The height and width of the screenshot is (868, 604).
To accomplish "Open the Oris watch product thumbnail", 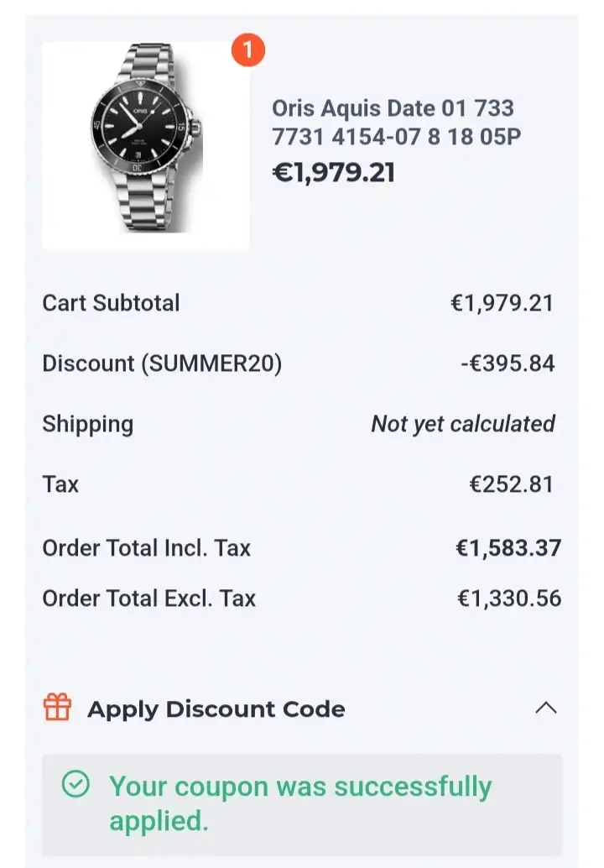I will click(x=145, y=145).
